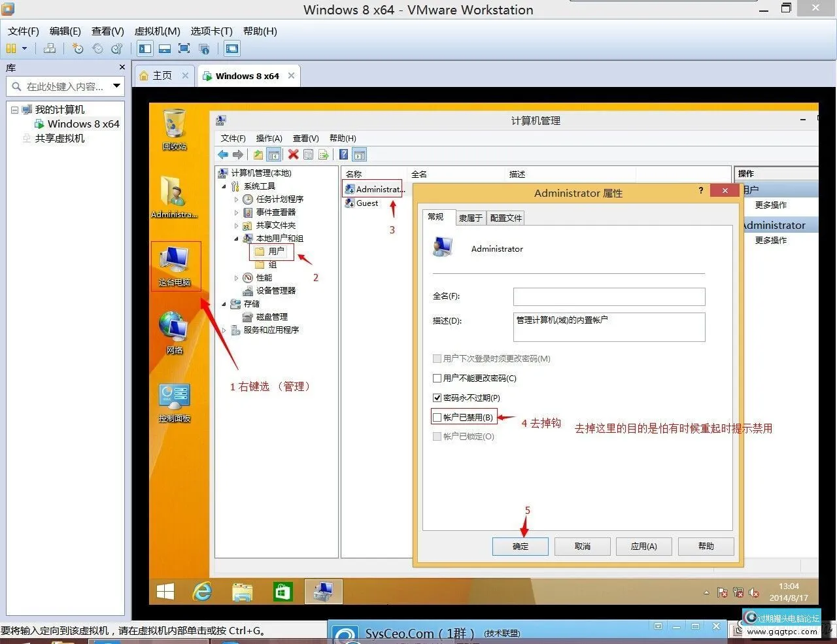Click the Back arrow in Computer Management
The height and width of the screenshot is (644, 837).
point(223,154)
